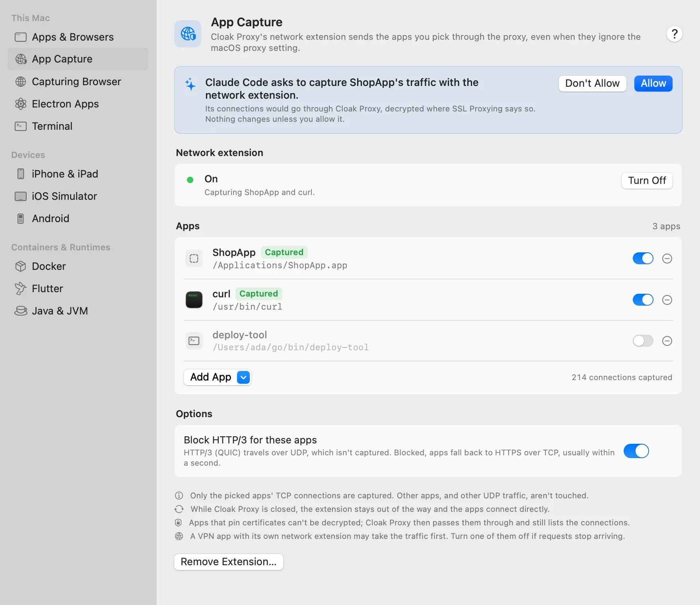Click Don't Allow on the request banner

pos(592,84)
